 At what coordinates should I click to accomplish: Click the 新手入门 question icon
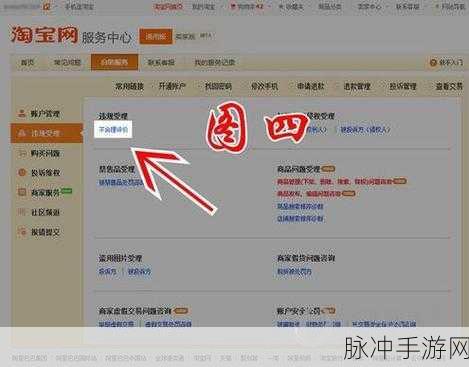coord(433,62)
